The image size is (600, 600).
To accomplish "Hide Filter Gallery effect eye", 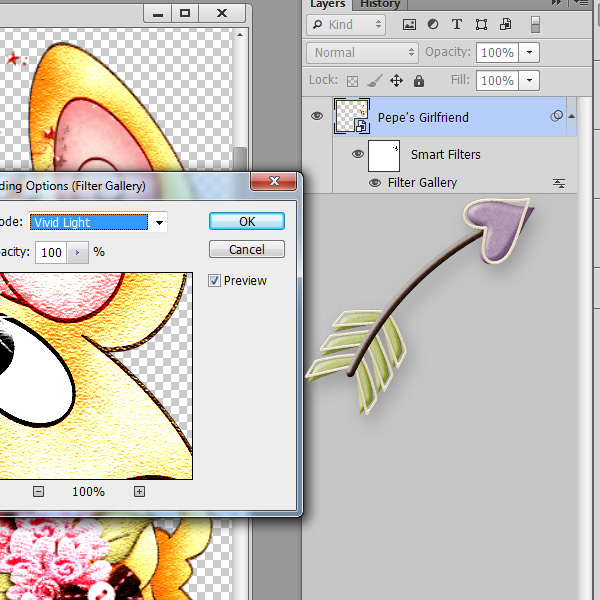I will pos(375,183).
